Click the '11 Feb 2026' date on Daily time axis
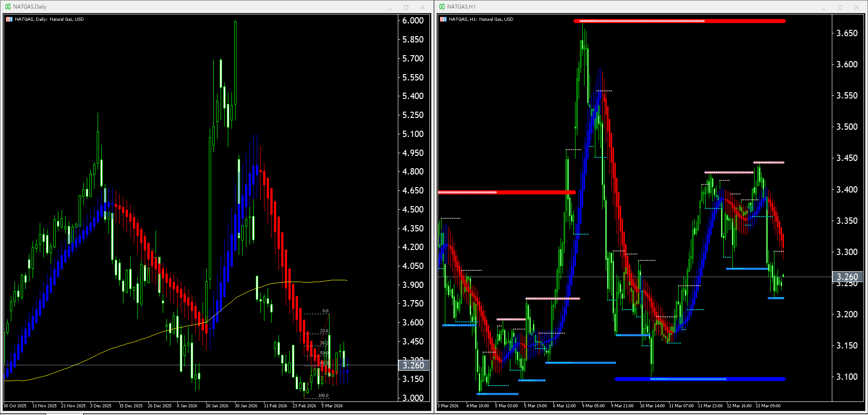 (x=275, y=406)
